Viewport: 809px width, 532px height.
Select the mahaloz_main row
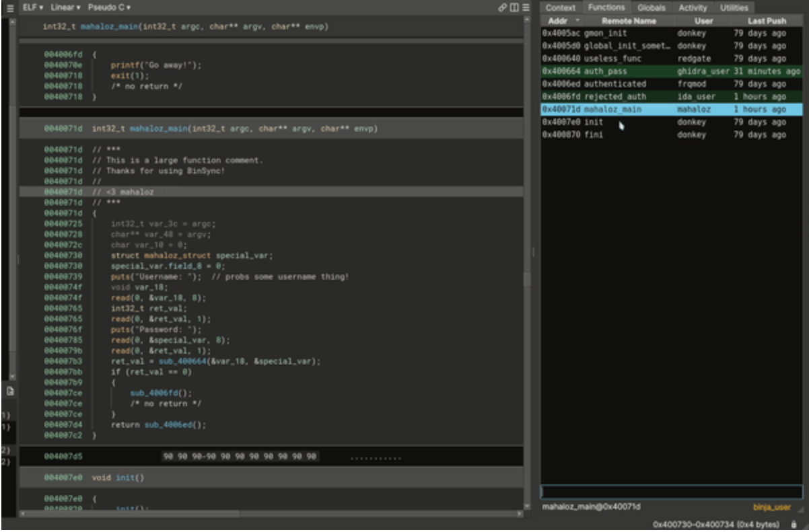point(672,109)
